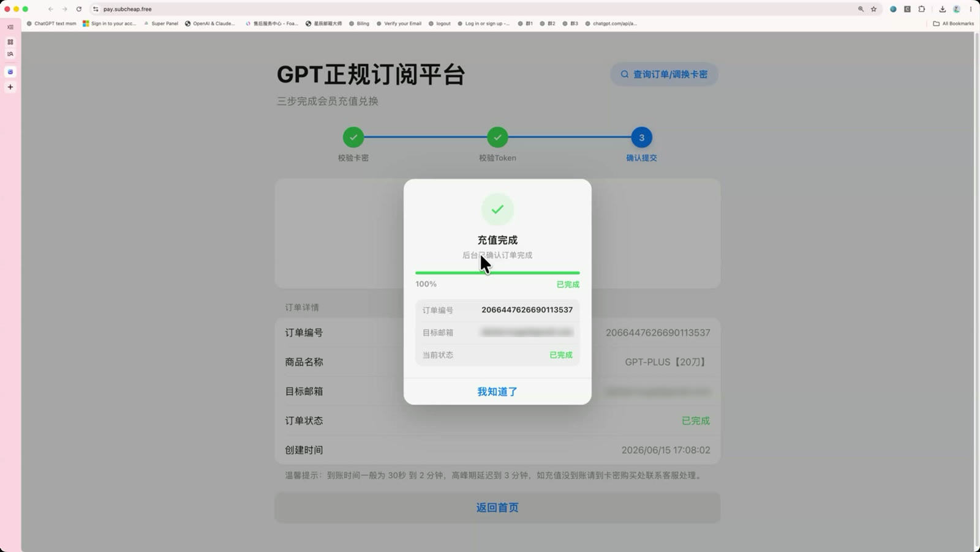Open the Chrome three-dot menu
The width and height of the screenshot is (980, 552).
pos(971,9)
